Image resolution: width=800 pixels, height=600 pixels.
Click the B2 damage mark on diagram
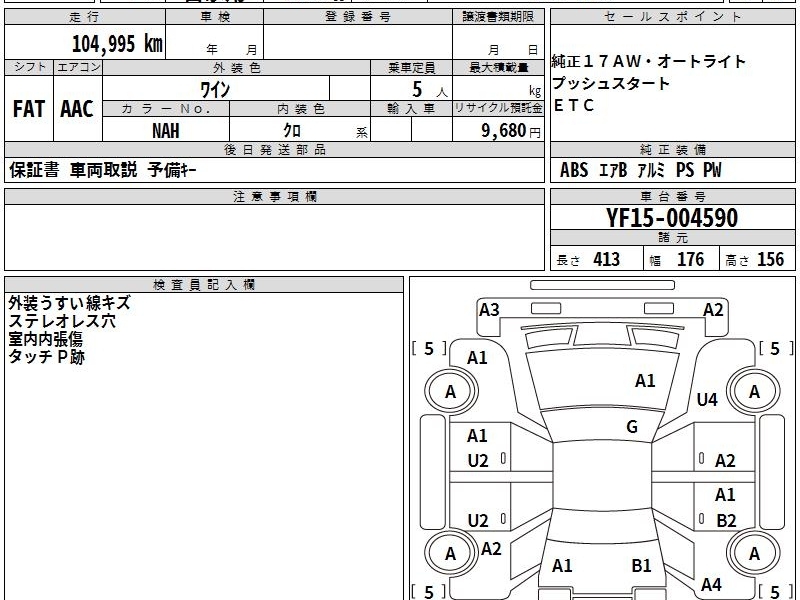[x=726, y=520]
